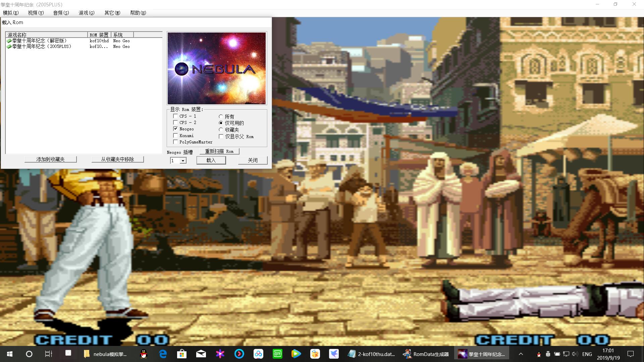Uncheck the Neogeo checkbox
This screenshot has width=644, height=362.
tap(175, 129)
